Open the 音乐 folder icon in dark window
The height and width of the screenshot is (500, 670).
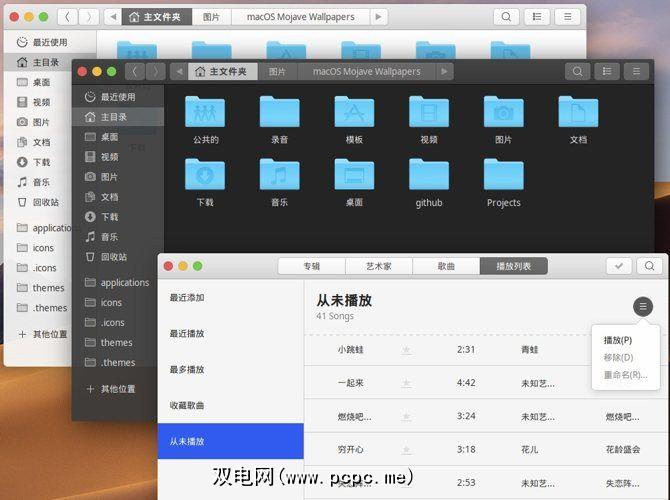(x=279, y=174)
